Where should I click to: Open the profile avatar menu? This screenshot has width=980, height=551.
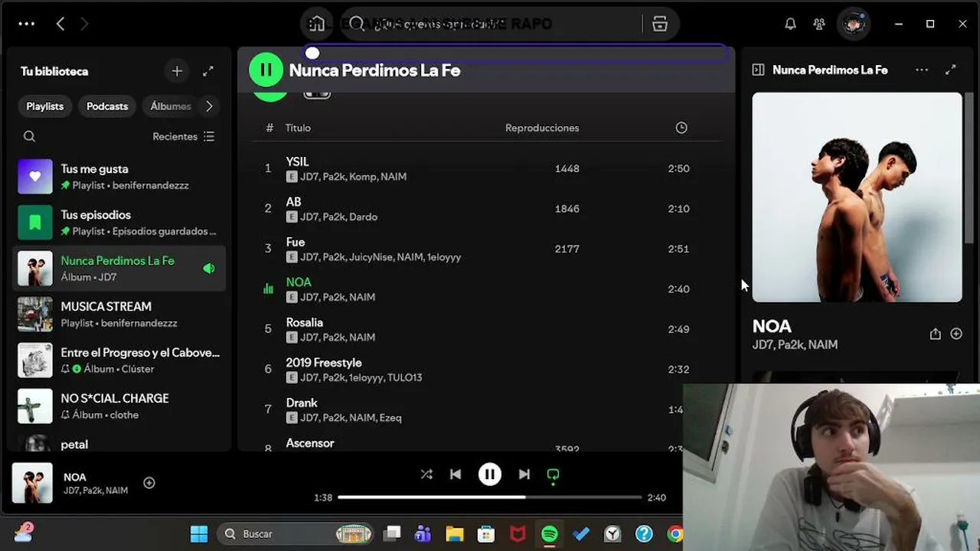click(853, 24)
